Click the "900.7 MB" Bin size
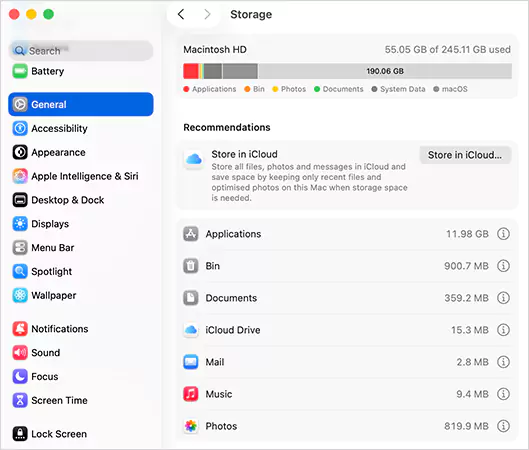Screen dimensions: 529x450 coord(466,266)
